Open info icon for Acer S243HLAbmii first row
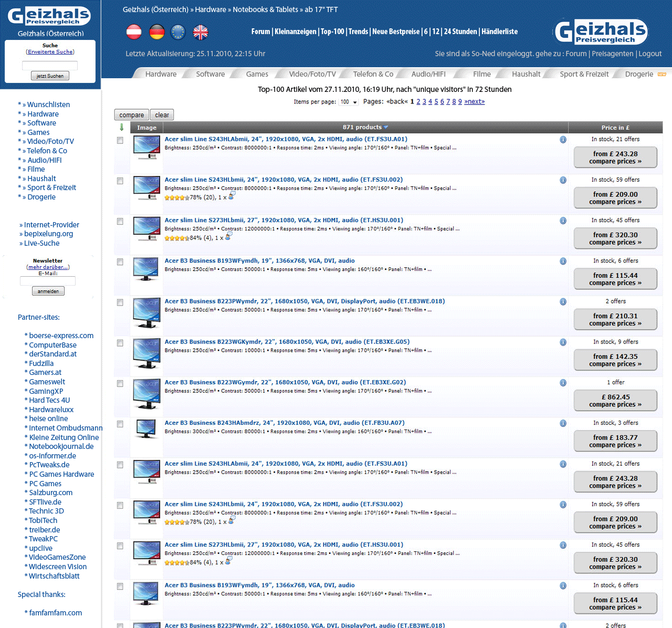This screenshot has height=628, width=672. (x=563, y=140)
